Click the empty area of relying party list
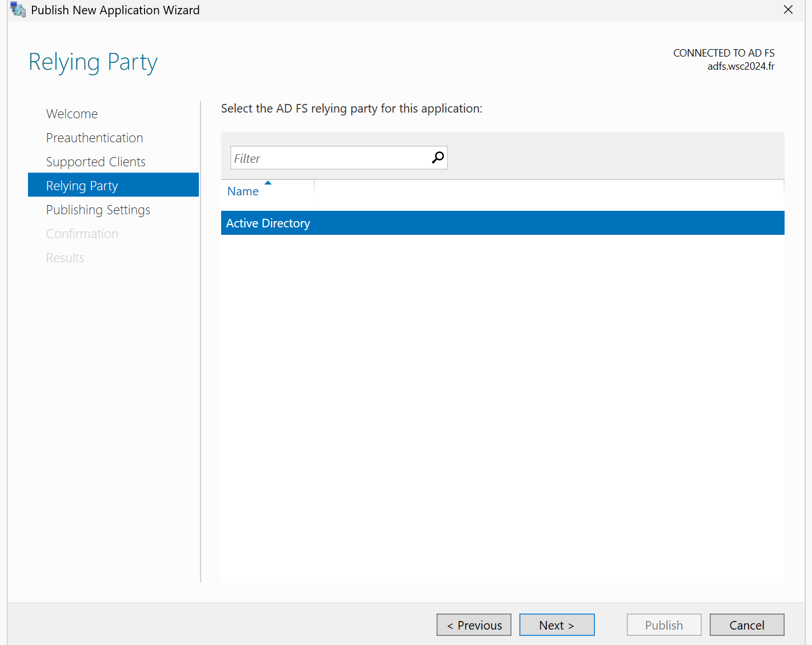 [x=502, y=408]
